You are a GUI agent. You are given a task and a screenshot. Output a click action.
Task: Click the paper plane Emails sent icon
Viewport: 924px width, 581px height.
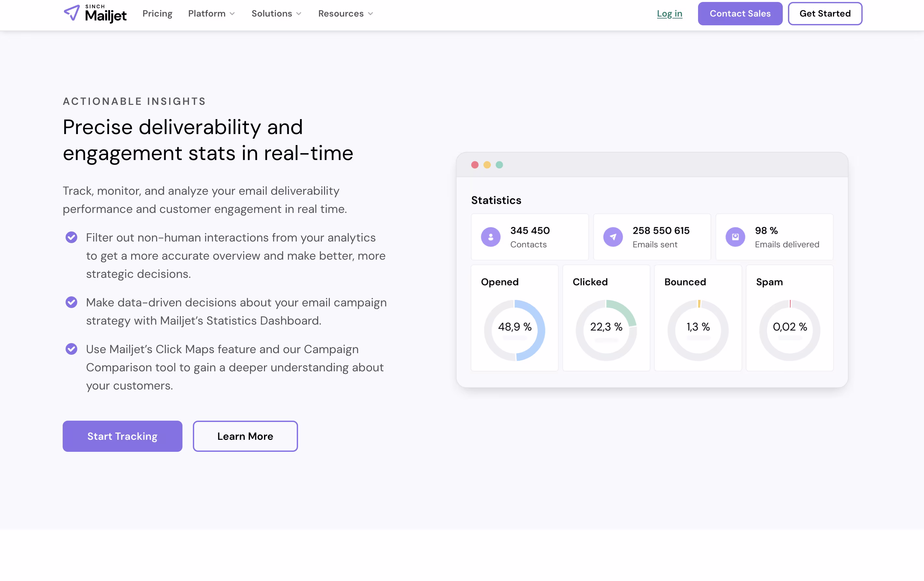[613, 237]
